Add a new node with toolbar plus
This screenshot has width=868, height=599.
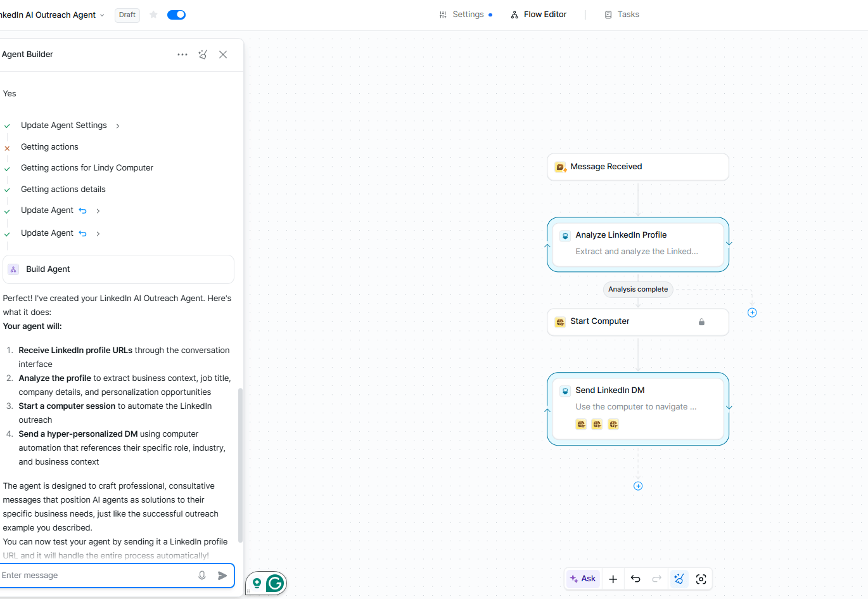pos(613,579)
